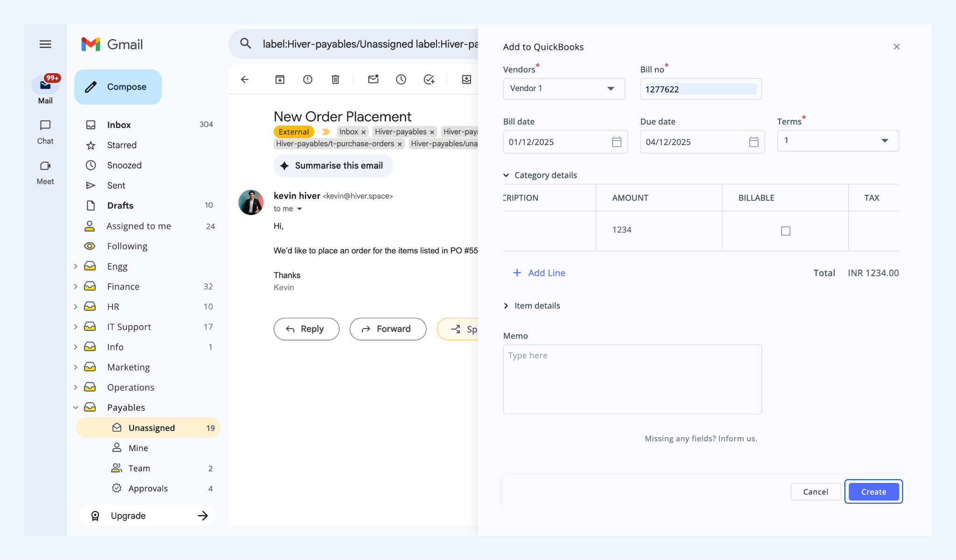Reply to kevin's email
The image size is (956, 560).
(306, 329)
